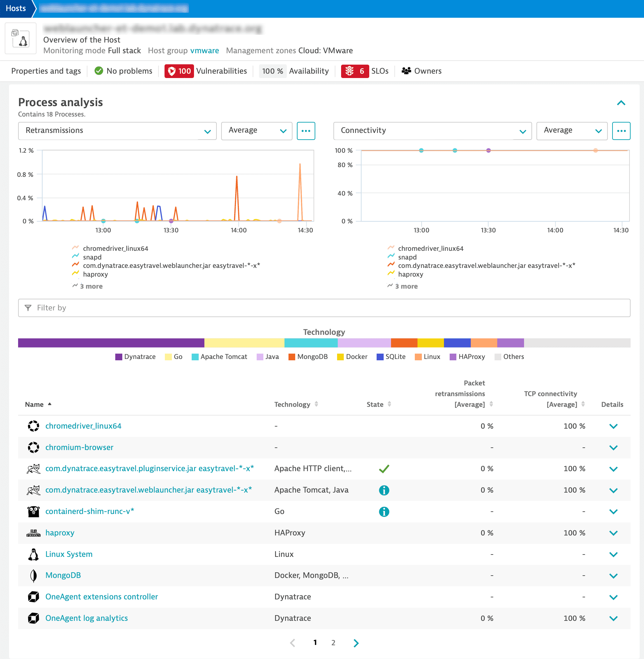Click the Linux host icon in header
Image resolution: width=644 pixels, height=659 pixels.
point(20,39)
